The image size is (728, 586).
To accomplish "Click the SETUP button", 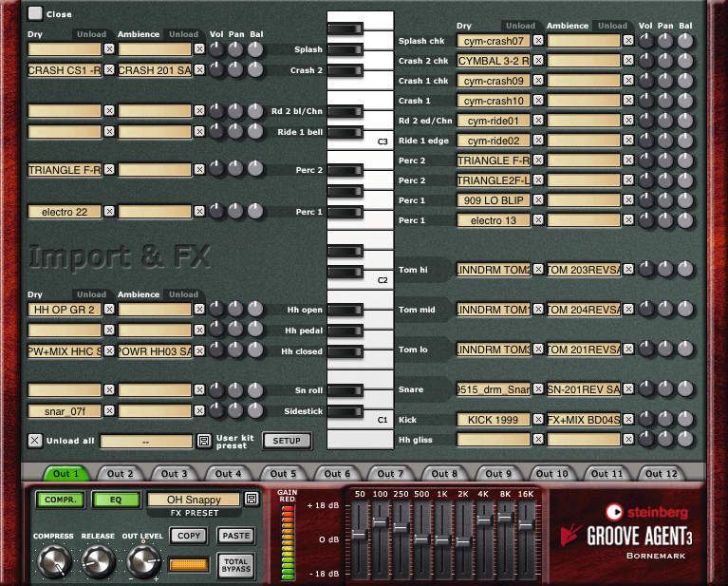I will pyautogui.click(x=287, y=441).
